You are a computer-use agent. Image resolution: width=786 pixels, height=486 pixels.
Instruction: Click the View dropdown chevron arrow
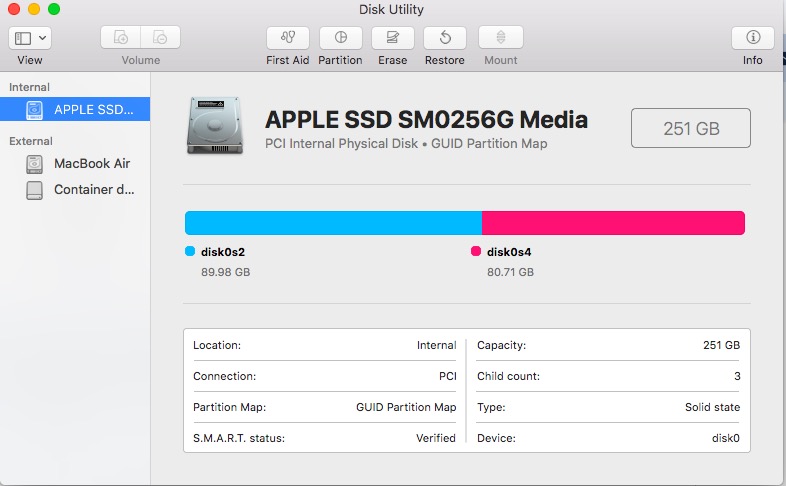pyautogui.click(x=43, y=38)
